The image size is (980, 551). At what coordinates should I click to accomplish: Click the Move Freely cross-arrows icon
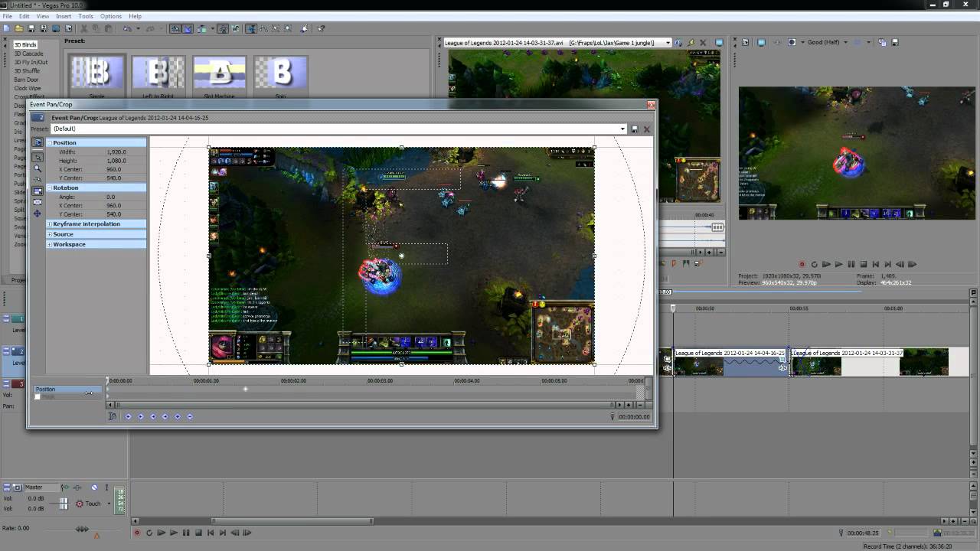pos(38,214)
